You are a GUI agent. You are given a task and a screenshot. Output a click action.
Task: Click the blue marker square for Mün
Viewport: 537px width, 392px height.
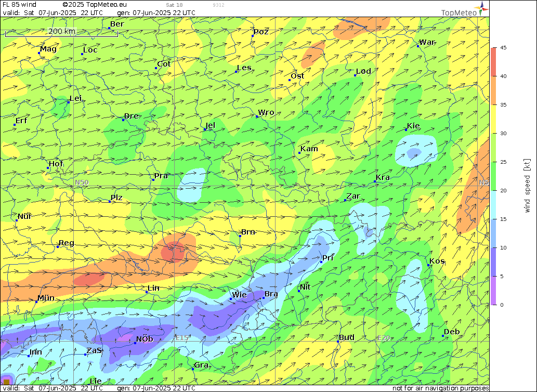click(x=36, y=302)
